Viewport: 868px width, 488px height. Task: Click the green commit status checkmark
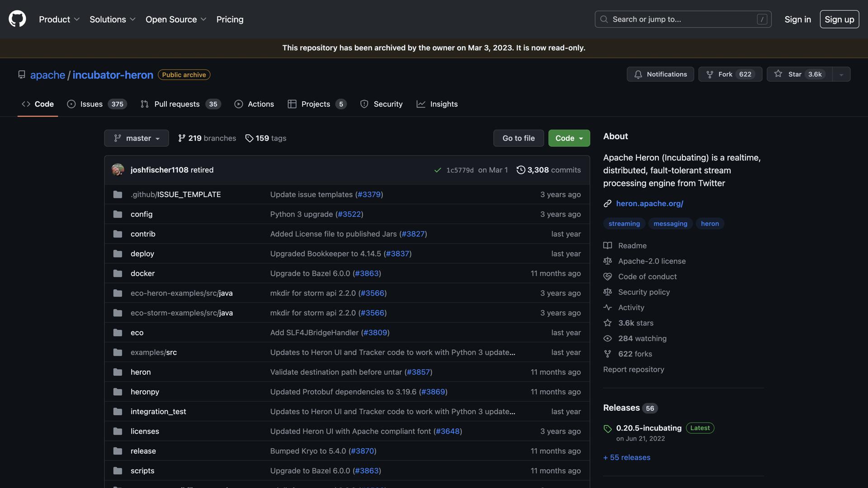pyautogui.click(x=437, y=170)
